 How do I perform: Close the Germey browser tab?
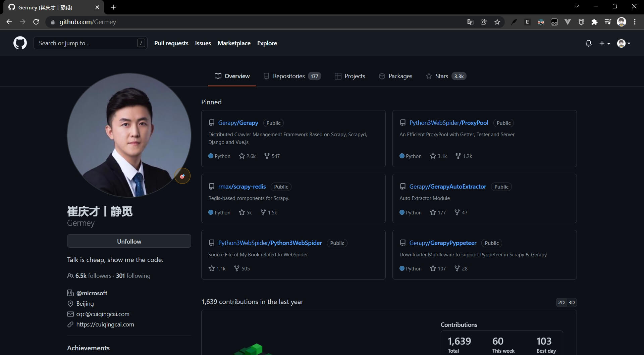coord(97,7)
